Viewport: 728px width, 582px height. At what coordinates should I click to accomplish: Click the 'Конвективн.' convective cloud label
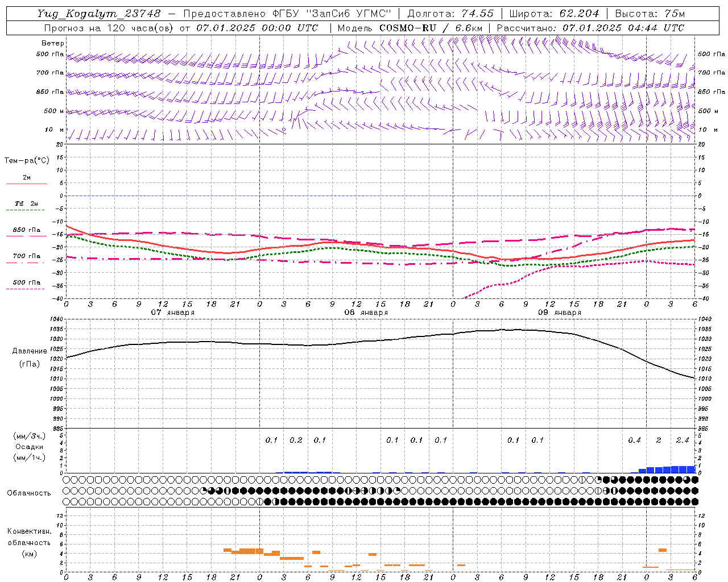coord(29,531)
